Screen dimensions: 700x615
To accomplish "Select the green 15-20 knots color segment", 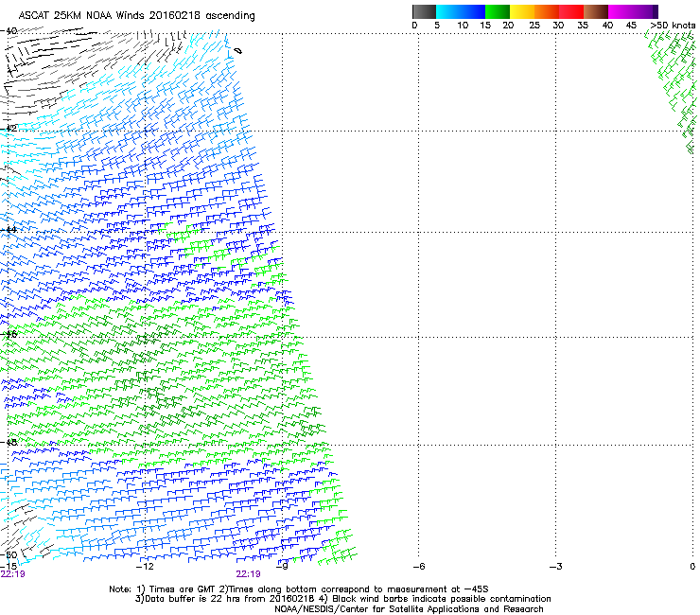I will coord(498,11).
